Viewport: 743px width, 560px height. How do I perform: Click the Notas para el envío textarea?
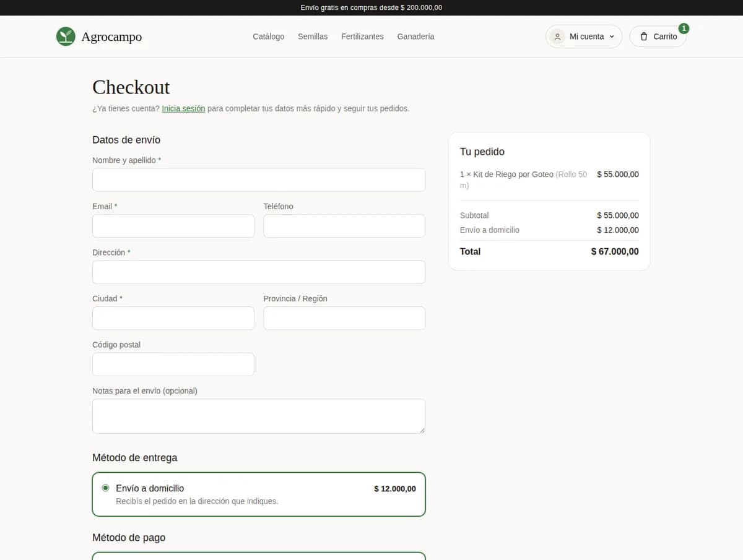pos(259,416)
